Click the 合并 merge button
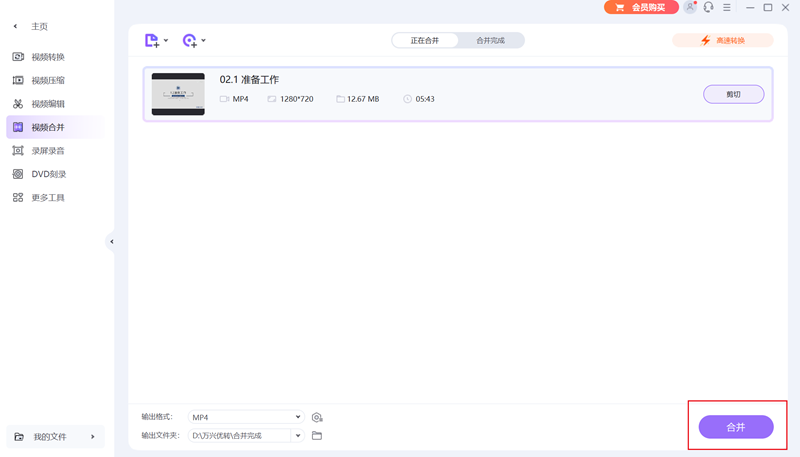 click(x=736, y=427)
